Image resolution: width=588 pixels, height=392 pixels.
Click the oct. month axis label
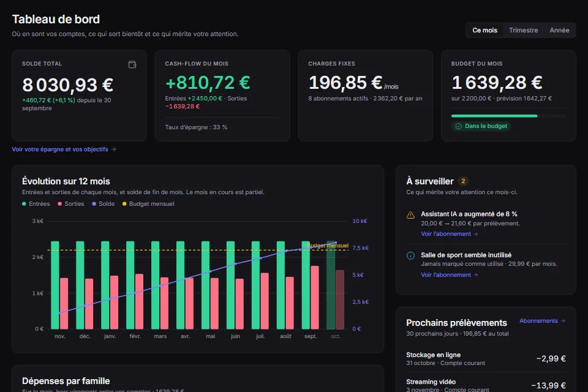coord(336,336)
